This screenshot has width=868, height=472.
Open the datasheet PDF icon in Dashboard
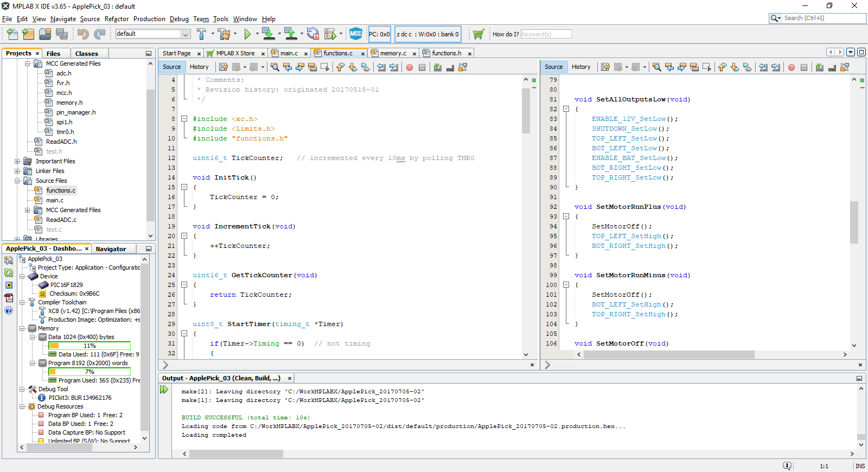(9, 298)
